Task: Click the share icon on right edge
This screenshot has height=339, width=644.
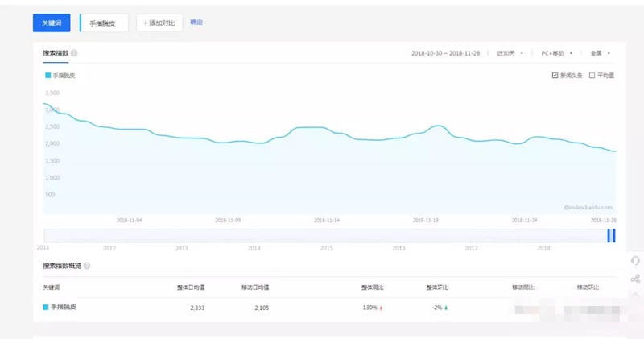Action: (635, 279)
